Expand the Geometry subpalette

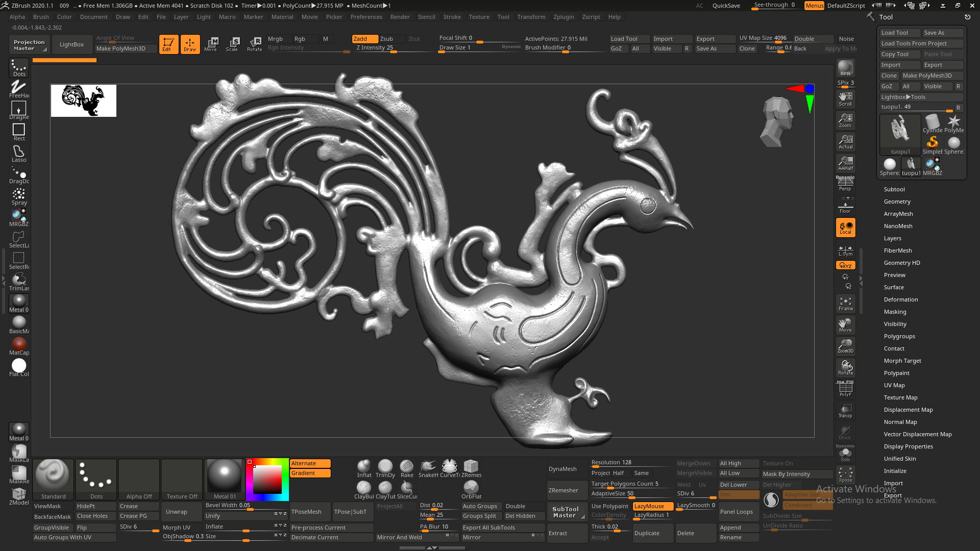coord(897,202)
